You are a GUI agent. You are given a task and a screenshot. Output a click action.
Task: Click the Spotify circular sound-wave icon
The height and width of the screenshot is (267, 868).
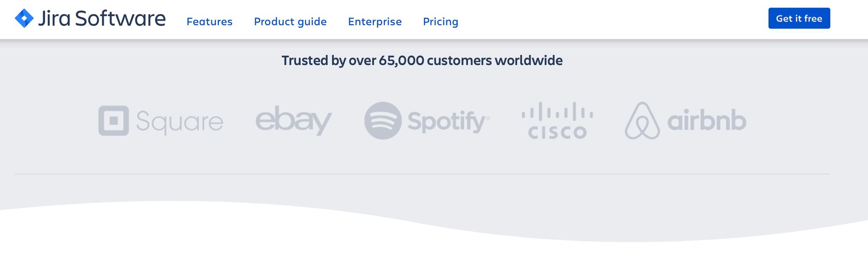coord(383,120)
